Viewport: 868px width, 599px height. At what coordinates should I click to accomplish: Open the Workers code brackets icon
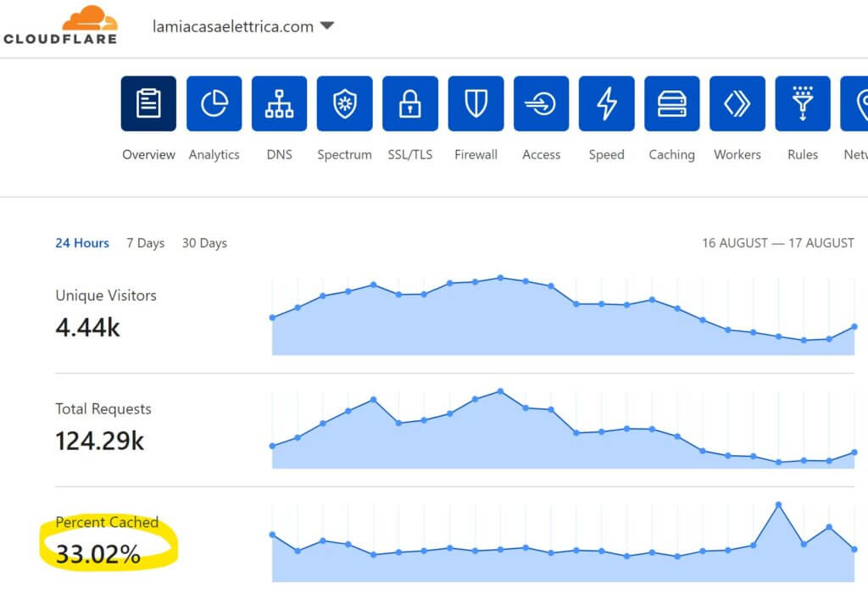point(737,104)
